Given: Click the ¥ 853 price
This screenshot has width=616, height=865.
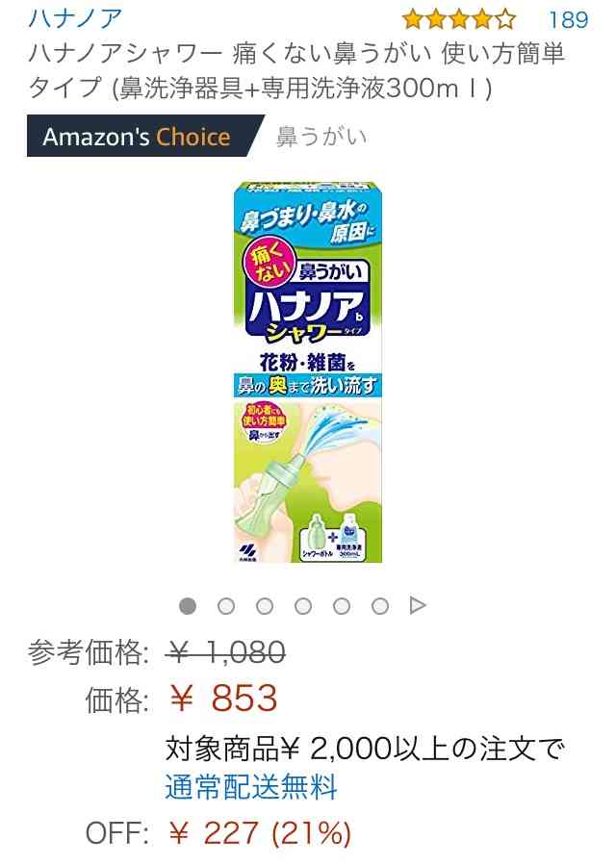Looking at the screenshot, I should 223,698.
